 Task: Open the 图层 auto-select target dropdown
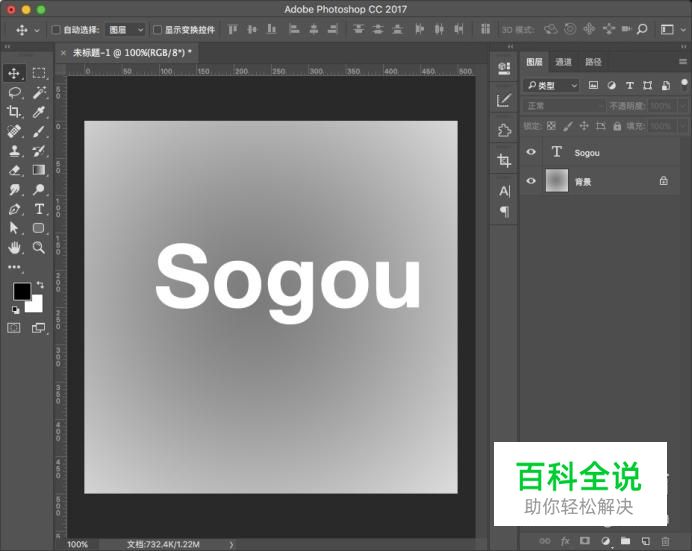125,30
